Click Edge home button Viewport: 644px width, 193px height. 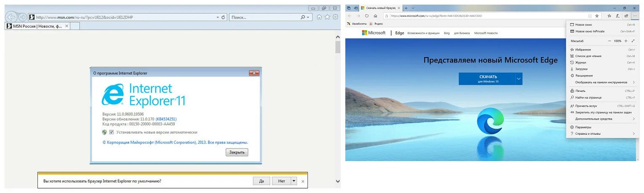(375, 16)
